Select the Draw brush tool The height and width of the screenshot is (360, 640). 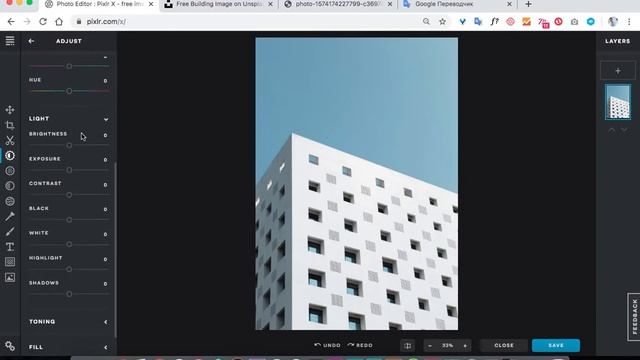point(10,231)
